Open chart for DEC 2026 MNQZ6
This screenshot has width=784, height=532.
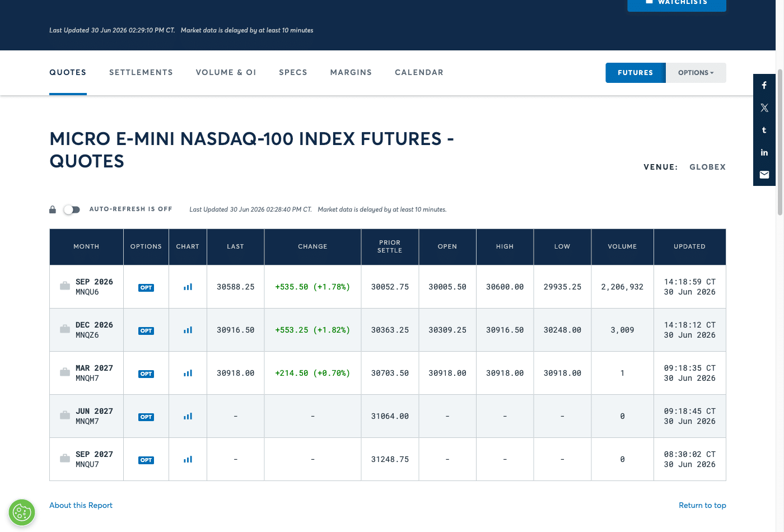click(188, 330)
